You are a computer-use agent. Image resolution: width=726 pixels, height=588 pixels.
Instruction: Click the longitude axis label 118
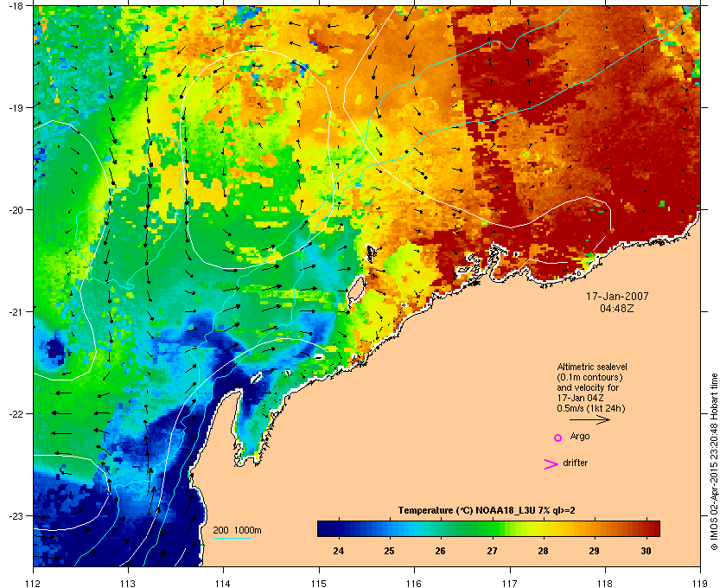(605, 583)
